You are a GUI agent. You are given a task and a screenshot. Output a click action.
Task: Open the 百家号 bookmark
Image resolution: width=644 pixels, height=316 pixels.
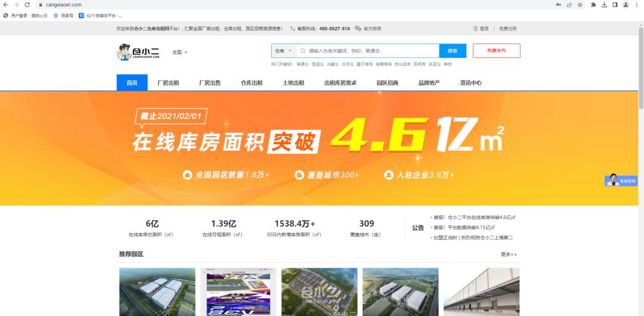pyautogui.click(x=63, y=16)
